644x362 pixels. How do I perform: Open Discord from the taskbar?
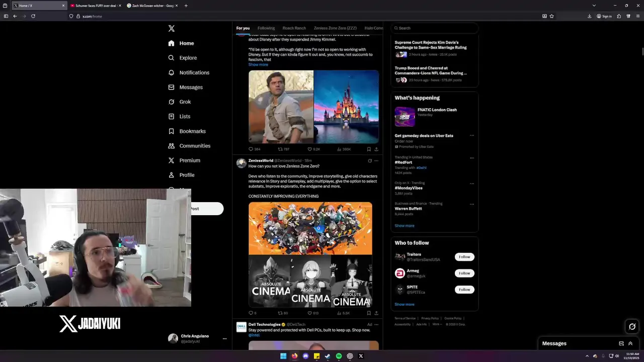pyautogui.click(x=305, y=356)
